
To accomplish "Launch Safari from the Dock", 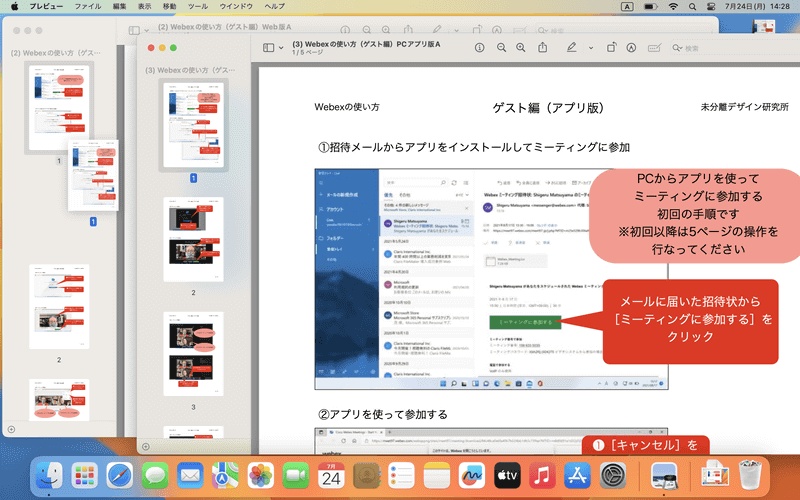I will click(x=120, y=476).
